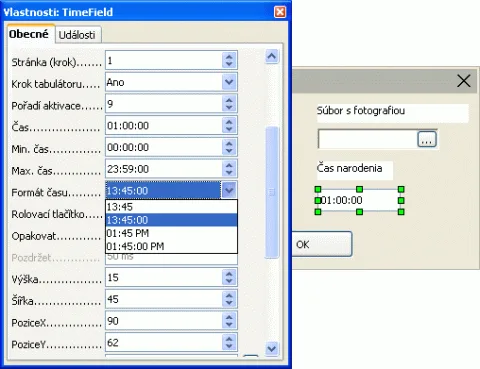Click the Čas spinner arrows
Image resolution: width=480 pixels, height=369 pixels.
(229, 125)
